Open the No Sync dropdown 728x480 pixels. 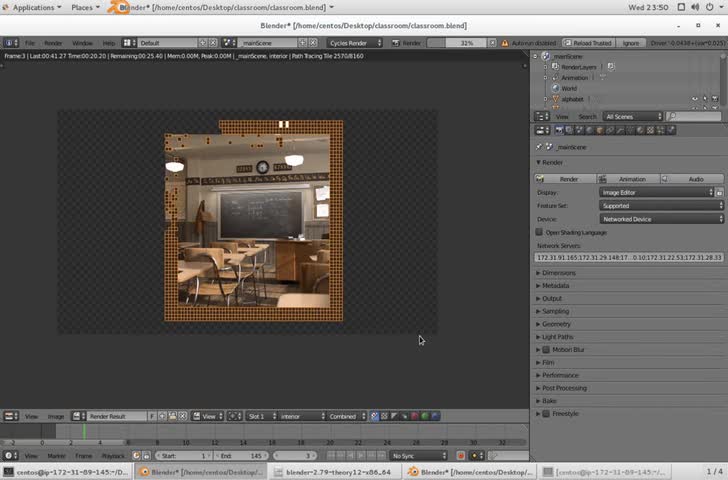coord(418,456)
